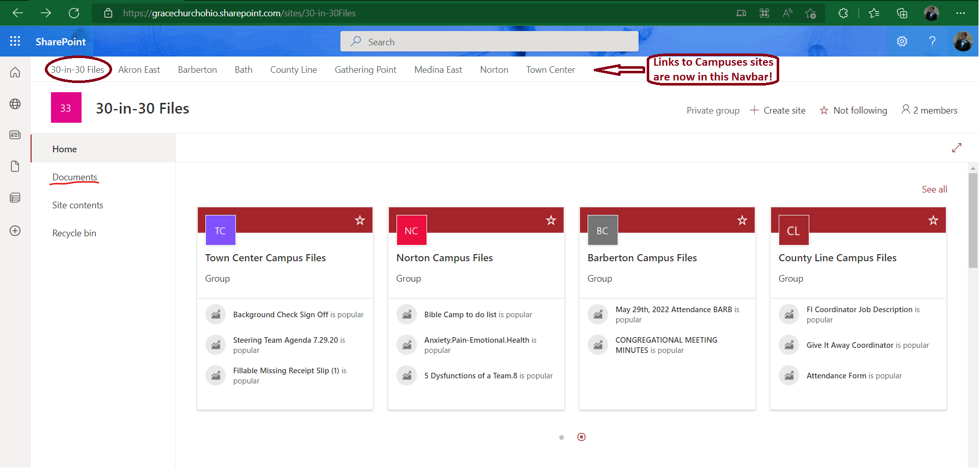The image size is (980, 468).
Task: Click the SharePoint brand link
Action: coord(61,42)
